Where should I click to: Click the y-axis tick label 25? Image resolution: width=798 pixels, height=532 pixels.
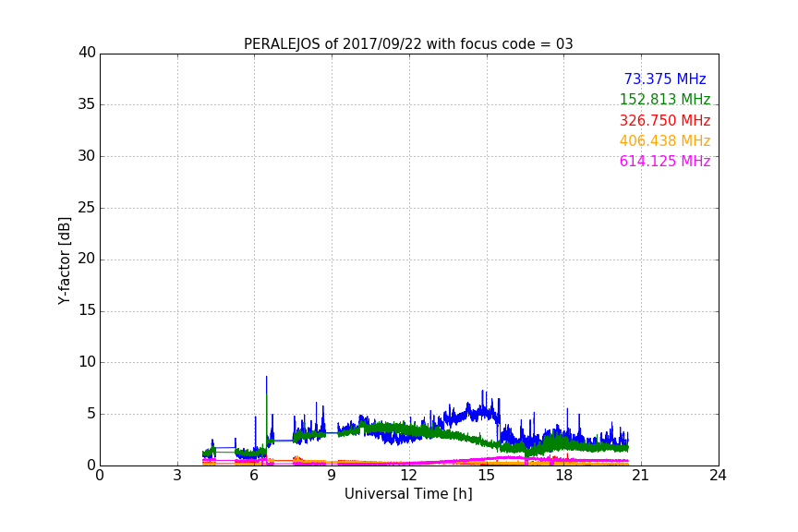coord(87,207)
